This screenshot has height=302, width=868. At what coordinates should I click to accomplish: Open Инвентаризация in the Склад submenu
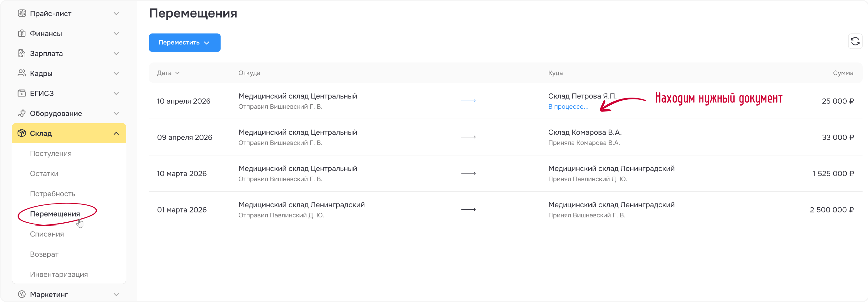point(59,274)
